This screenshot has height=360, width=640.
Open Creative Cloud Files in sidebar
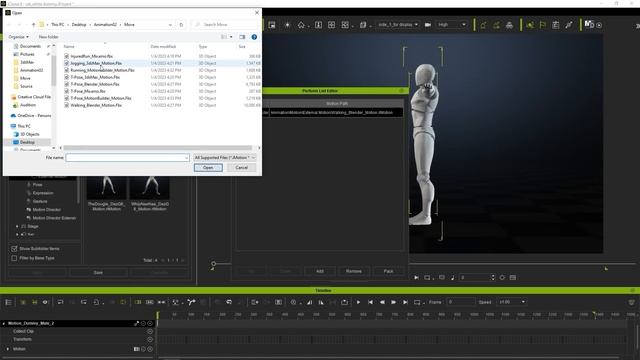point(31,97)
